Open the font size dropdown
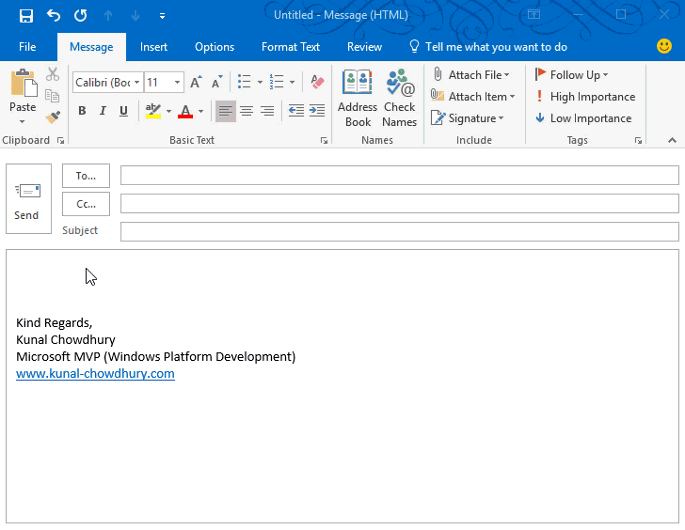Image resolution: width=685 pixels, height=530 pixels. tap(177, 82)
